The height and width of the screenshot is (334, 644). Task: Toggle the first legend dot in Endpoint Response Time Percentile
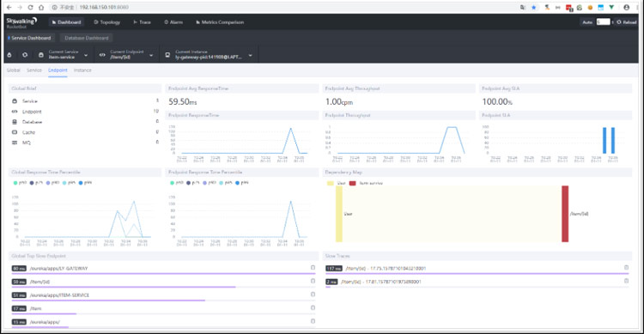172,183
